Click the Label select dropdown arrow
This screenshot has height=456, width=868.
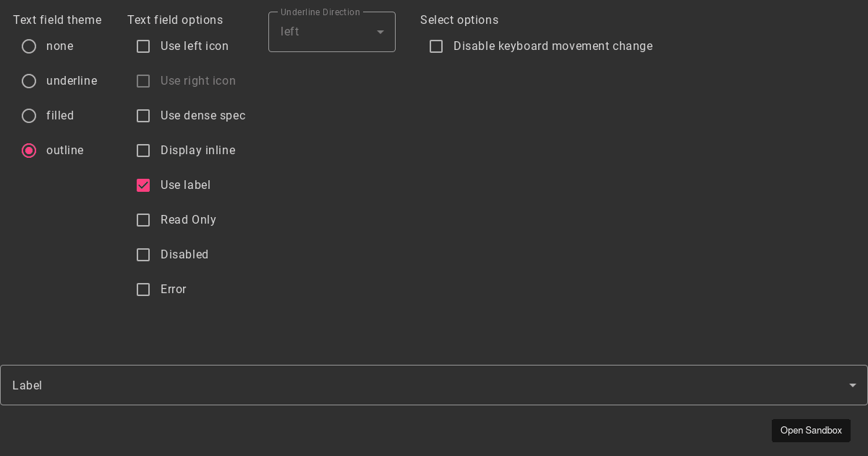[x=853, y=385]
